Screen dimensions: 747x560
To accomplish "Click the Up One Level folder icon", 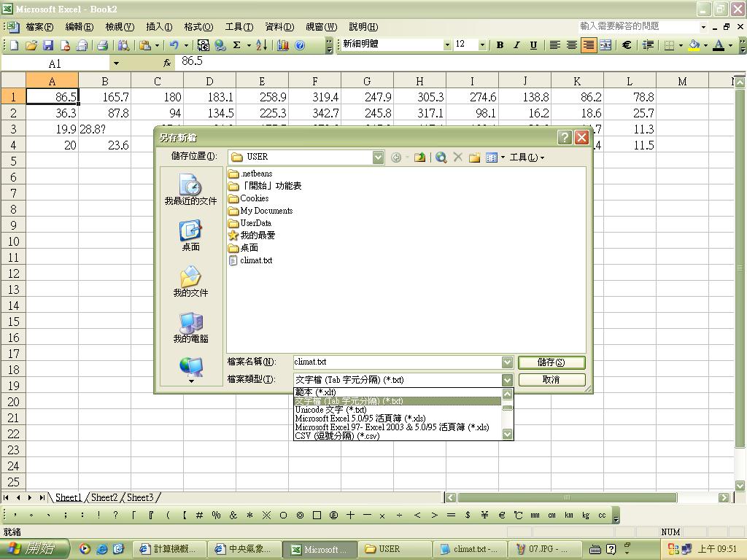I will point(419,157).
